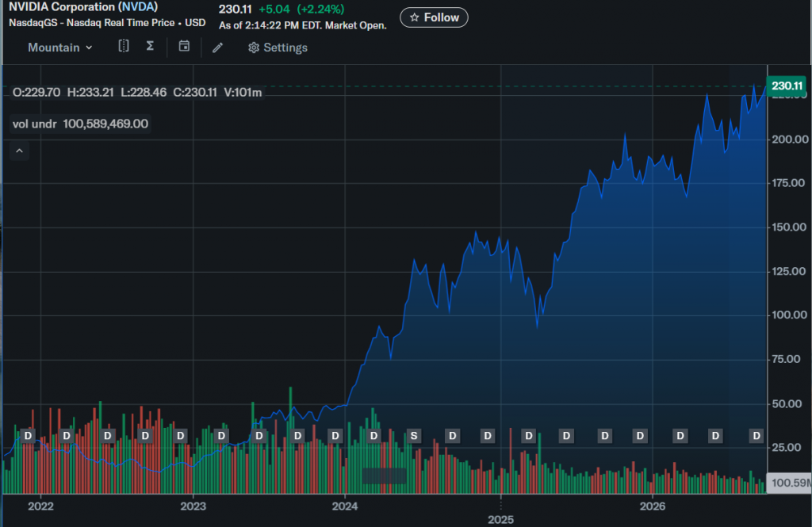
Task: Click the dividend D marker just before 2023
Action: click(180, 436)
